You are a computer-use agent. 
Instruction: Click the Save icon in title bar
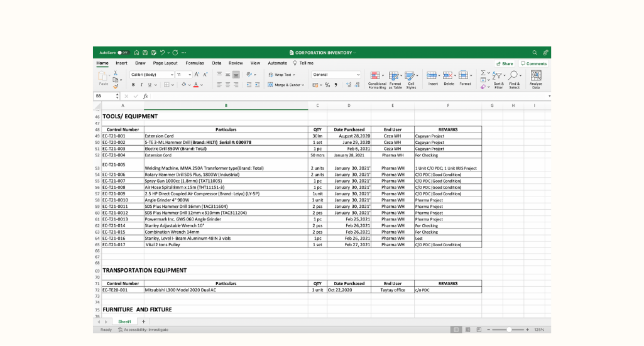[145, 53]
